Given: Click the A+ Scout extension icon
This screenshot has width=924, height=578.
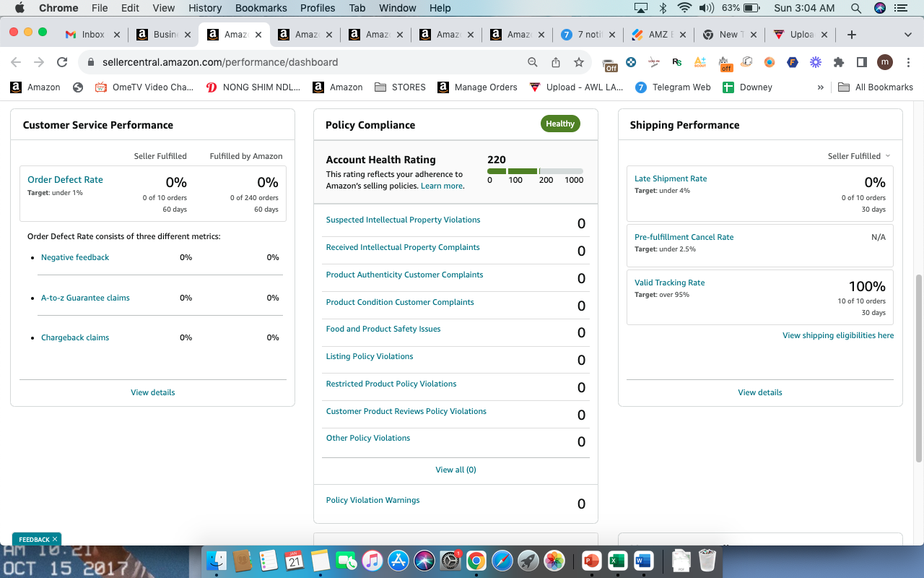Looking at the screenshot, I should point(700,62).
